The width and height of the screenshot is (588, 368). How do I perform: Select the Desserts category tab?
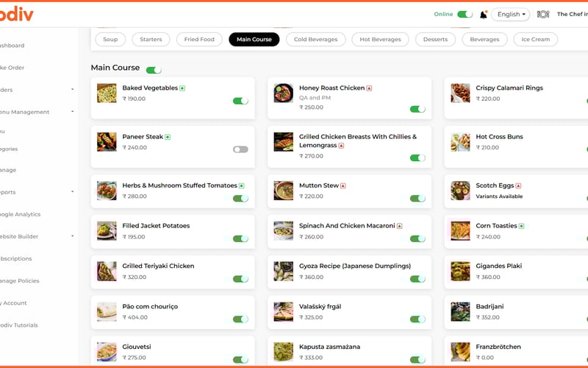(435, 40)
